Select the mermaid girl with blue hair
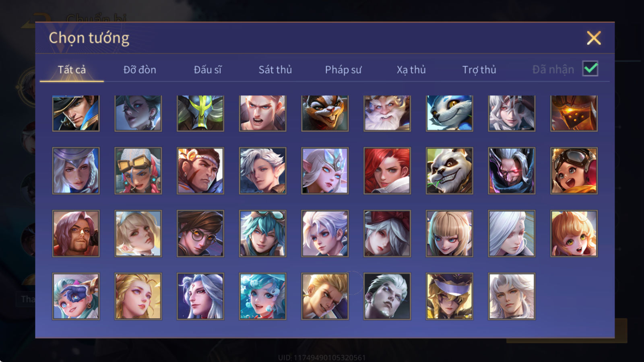The image size is (644, 362). [x=262, y=296]
